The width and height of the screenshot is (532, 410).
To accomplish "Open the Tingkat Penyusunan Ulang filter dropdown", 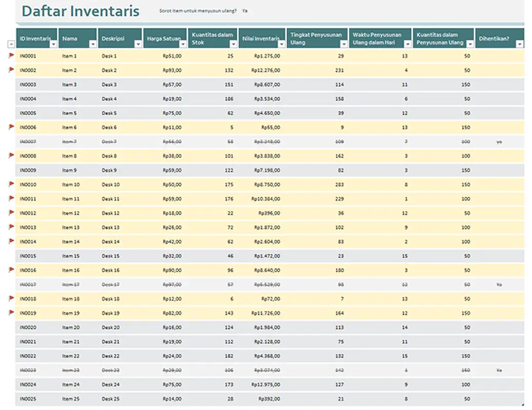I will (344, 44).
